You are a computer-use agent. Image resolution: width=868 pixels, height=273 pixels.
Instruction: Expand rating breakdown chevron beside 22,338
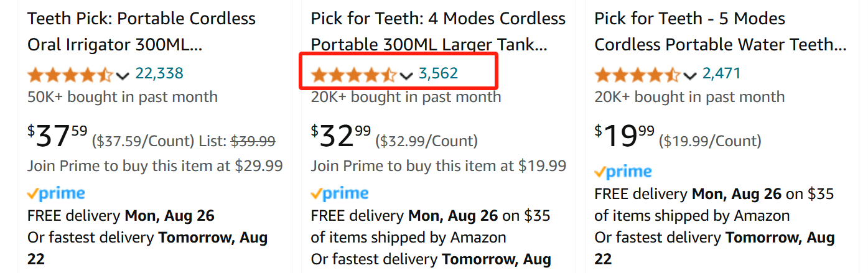coord(123,76)
